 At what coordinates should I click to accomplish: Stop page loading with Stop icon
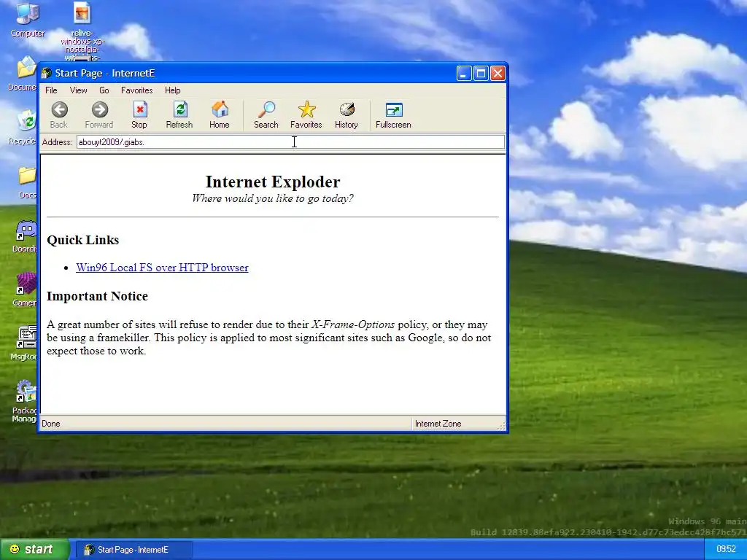point(139,114)
